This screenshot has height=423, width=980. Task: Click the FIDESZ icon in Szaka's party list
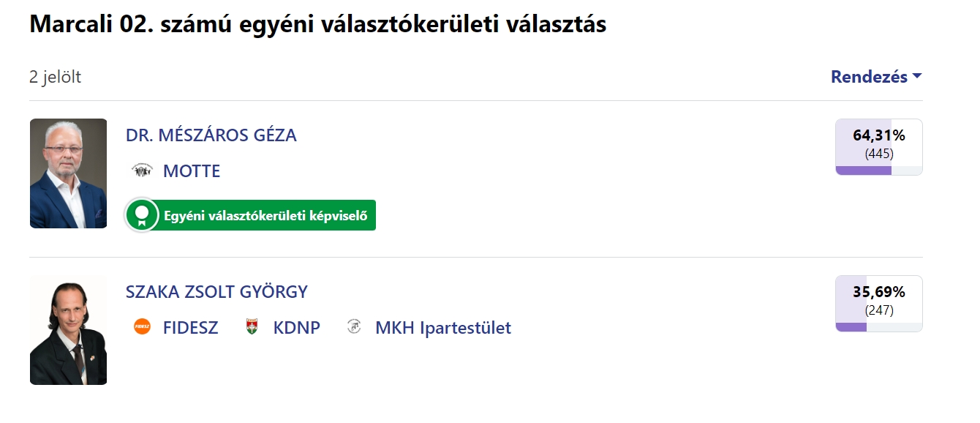click(142, 327)
